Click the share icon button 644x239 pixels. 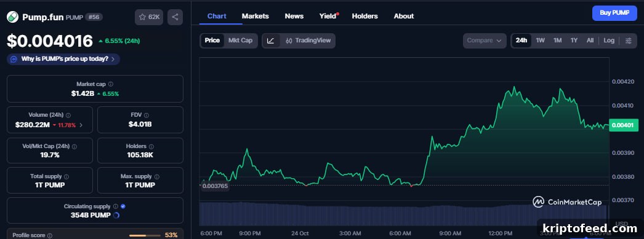click(x=175, y=17)
